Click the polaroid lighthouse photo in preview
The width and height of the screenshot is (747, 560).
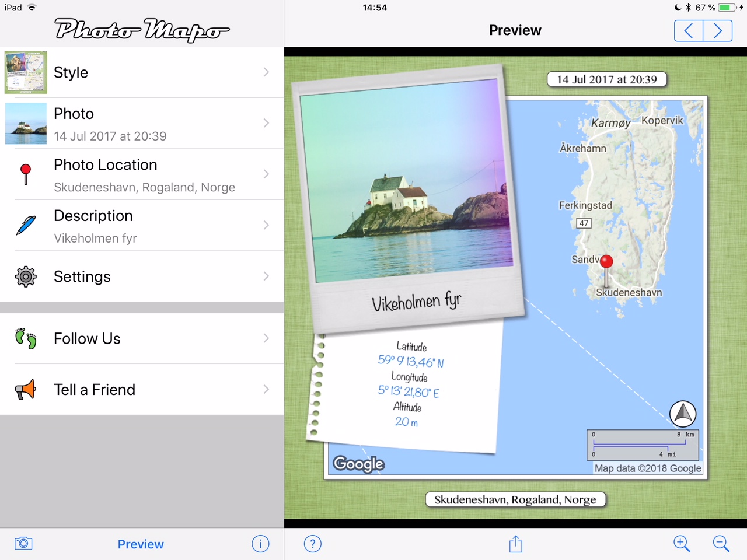pyautogui.click(x=407, y=180)
